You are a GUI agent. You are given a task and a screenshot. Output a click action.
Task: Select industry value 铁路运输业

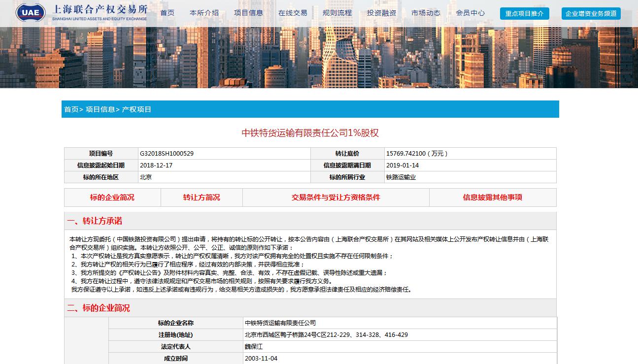(x=401, y=177)
